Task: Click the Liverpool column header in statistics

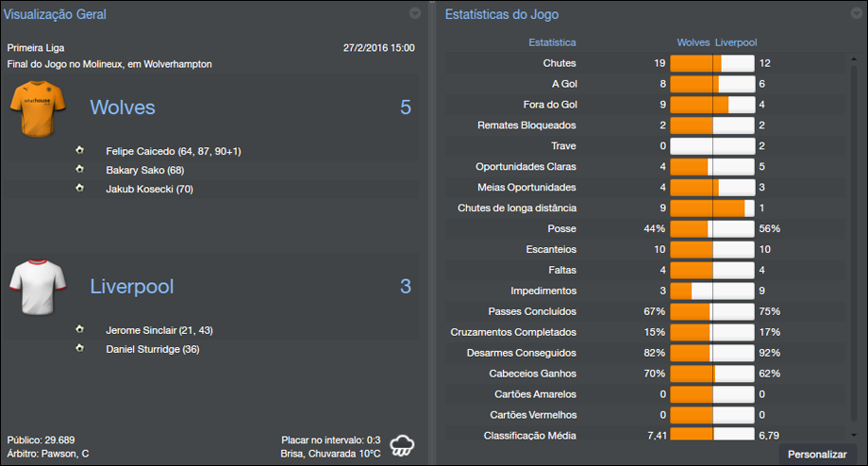Action: click(736, 42)
